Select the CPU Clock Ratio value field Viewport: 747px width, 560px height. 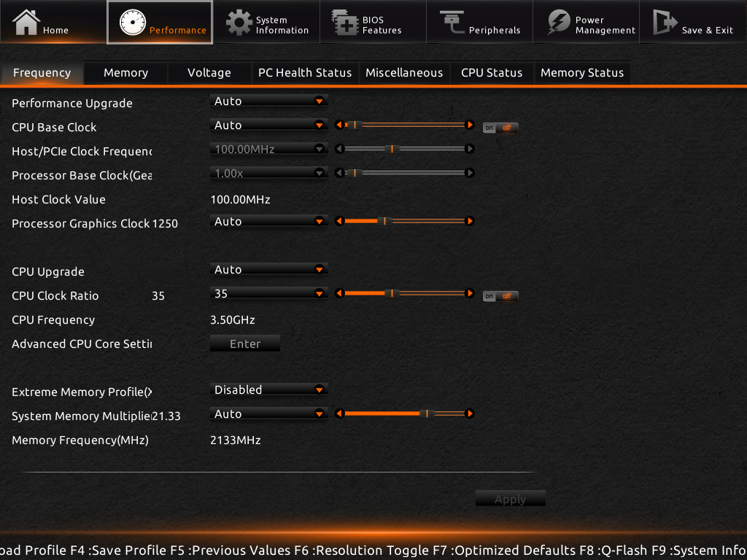261,293
